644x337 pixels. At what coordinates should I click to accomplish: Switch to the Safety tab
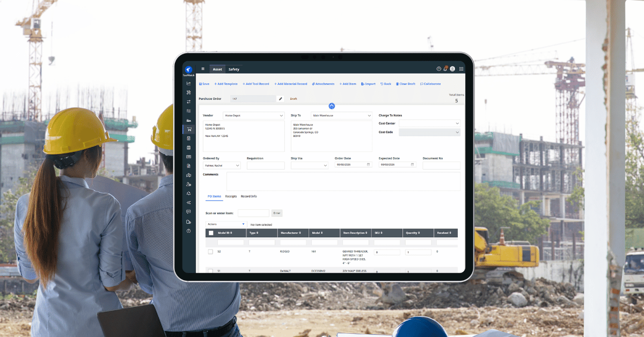pyautogui.click(x=234, y=69)
